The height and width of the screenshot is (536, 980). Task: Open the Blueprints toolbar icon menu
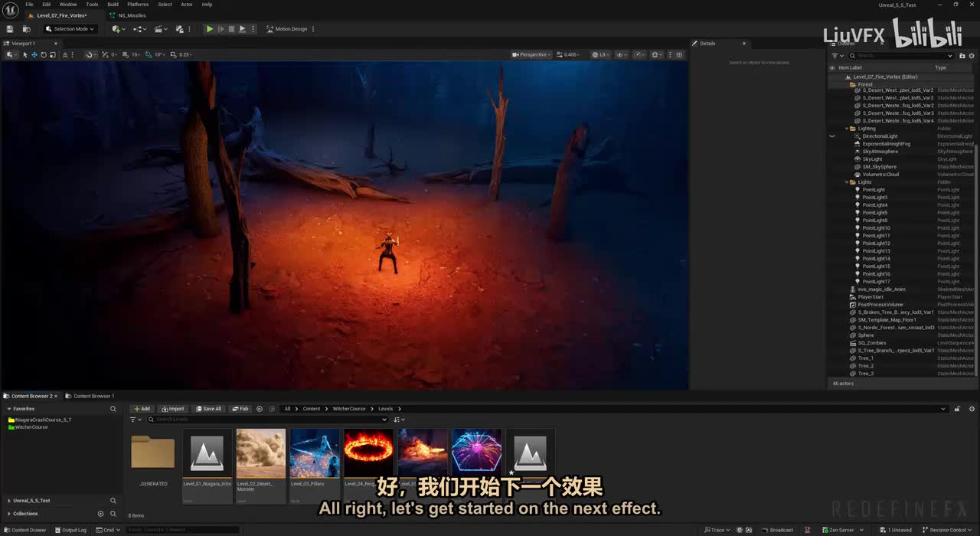pos(140,29)
